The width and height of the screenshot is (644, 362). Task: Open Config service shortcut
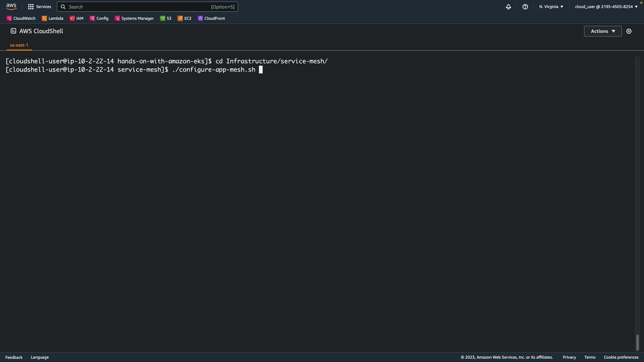pyautogui.click(x=99, y=18)
